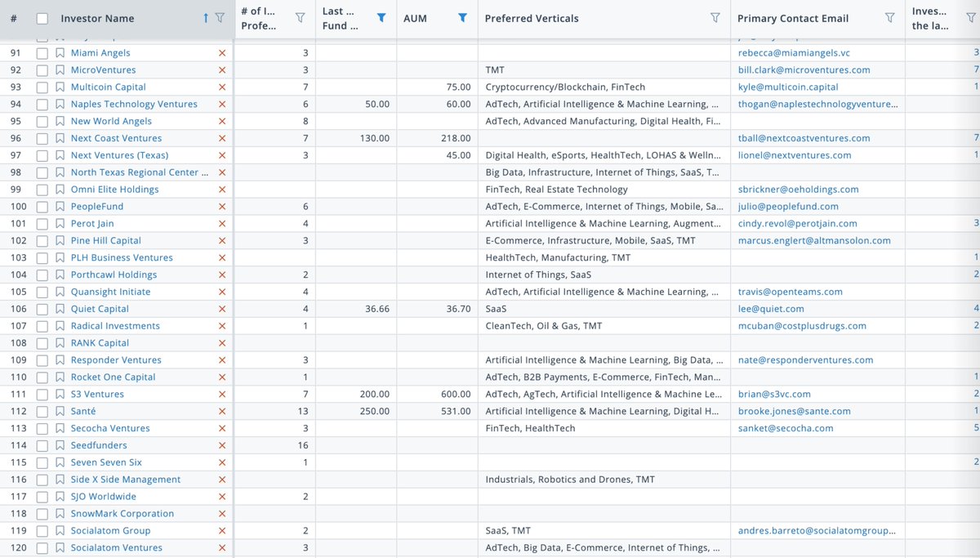This screenshot has height=558, width=980.
Task: Select 'Industrials, Robotics and Drones, TMT' cell
Action: pos(570,480)
